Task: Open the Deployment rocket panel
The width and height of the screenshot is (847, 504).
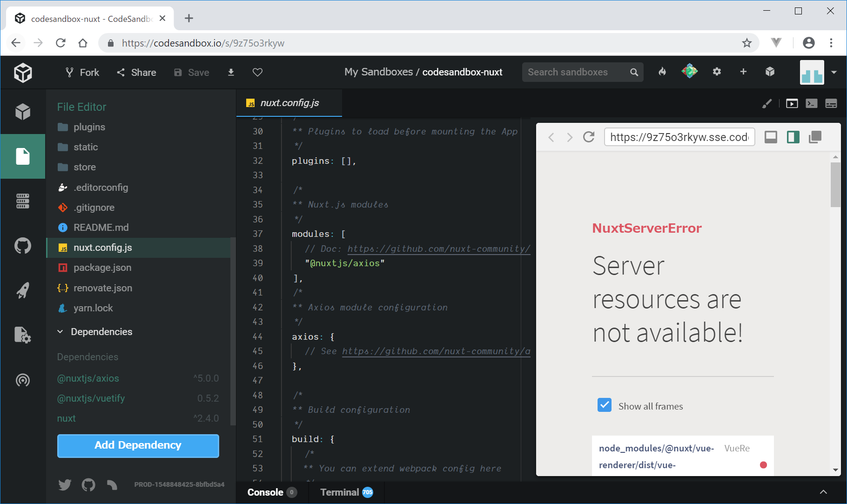Action: [22, 290]
